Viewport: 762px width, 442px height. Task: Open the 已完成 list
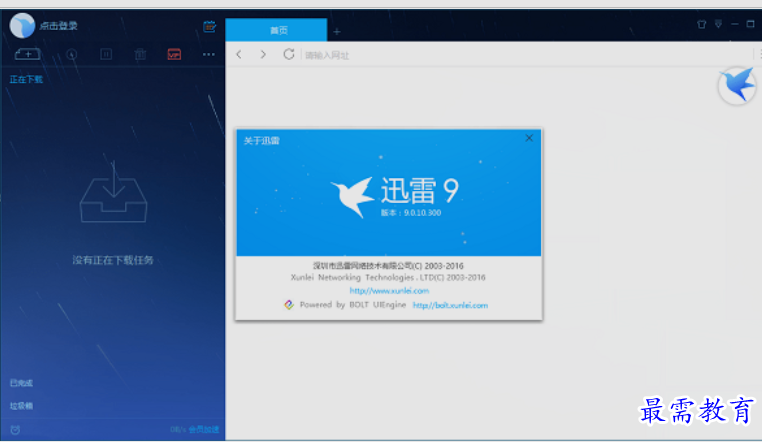tap(21, 383)
